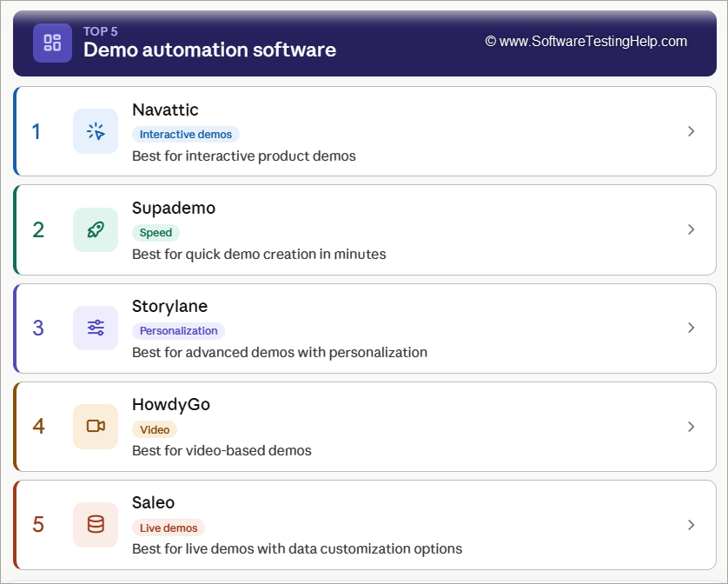Click Navattic's cursor click icon
The height and width of the screenshot is (584, 728).
[x=96, y=131]
